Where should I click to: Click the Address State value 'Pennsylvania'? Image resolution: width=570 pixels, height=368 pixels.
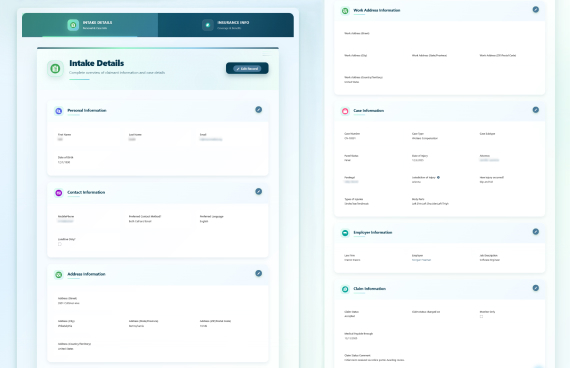coord(136,326)
